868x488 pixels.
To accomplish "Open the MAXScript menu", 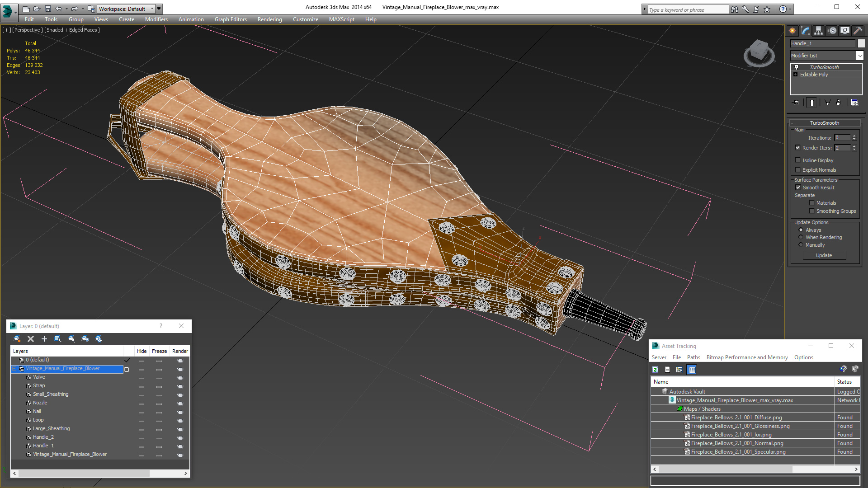I will click(342, 19).
